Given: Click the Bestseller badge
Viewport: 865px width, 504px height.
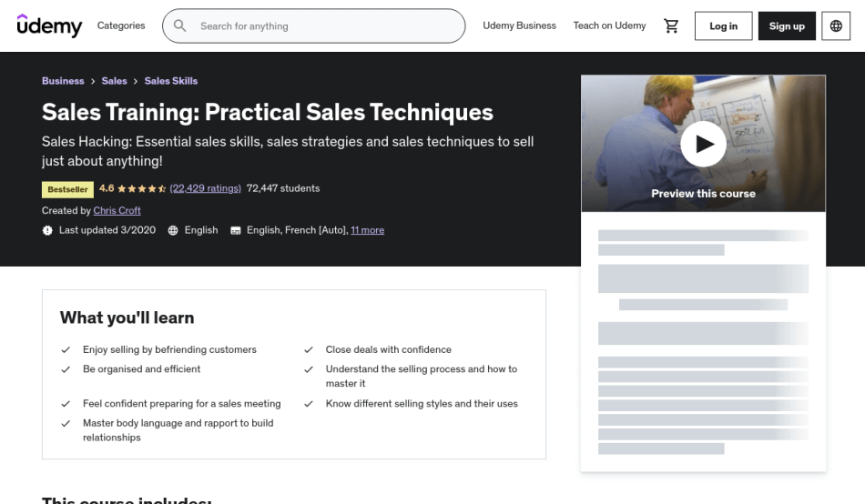Looking at the screenshot, I should [67, 189].
